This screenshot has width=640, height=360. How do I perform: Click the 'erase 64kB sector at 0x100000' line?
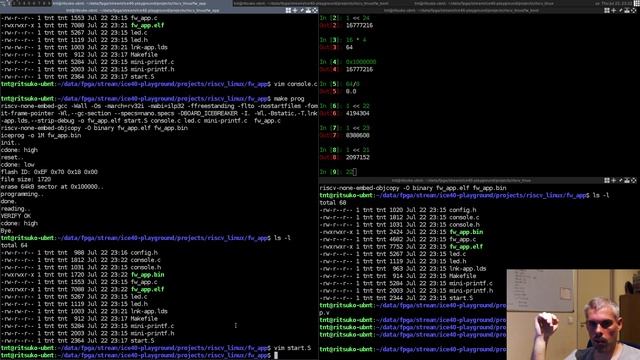click(x=52, y=187)
